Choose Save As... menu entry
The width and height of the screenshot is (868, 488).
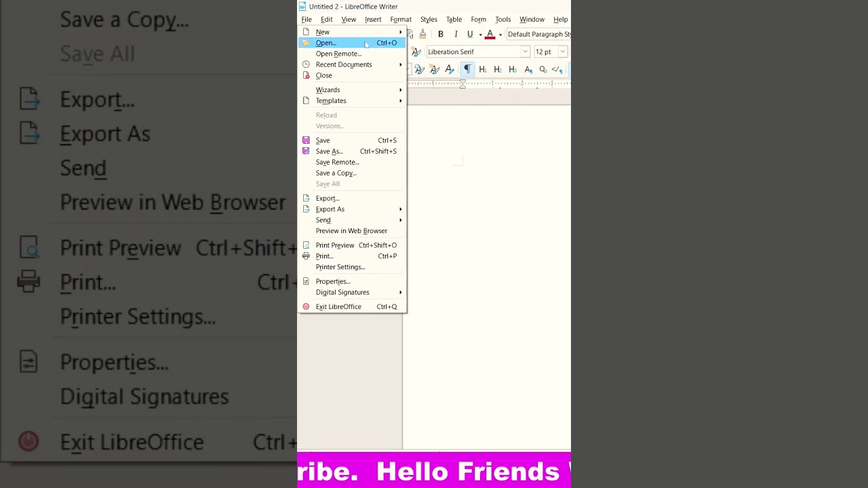tap(352, 151)
